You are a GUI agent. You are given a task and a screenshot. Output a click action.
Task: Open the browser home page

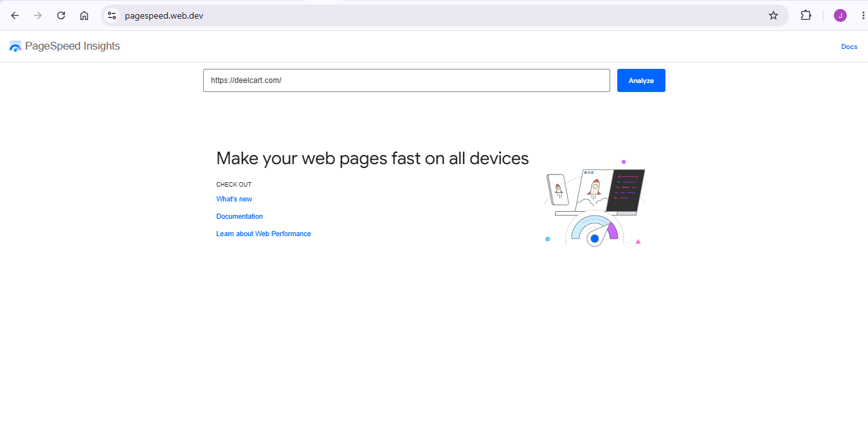[x=84, y=15]
